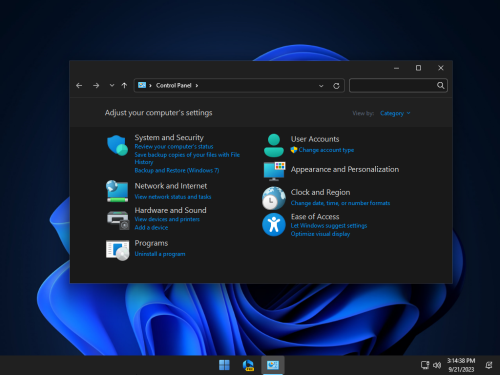Open the taskbar clock and date
The width and height of the screenshot is (500, 375).
[x=461, y=365]
